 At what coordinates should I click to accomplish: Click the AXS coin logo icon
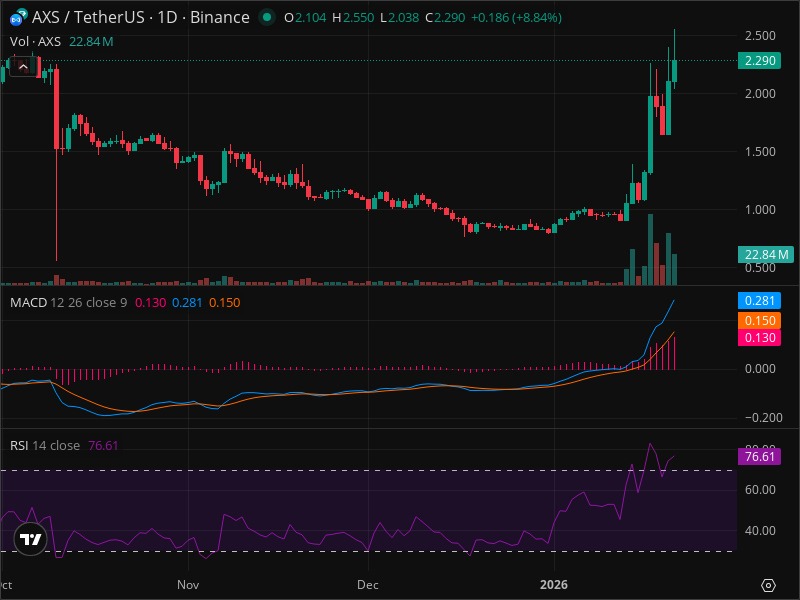[x=18, y=17]
